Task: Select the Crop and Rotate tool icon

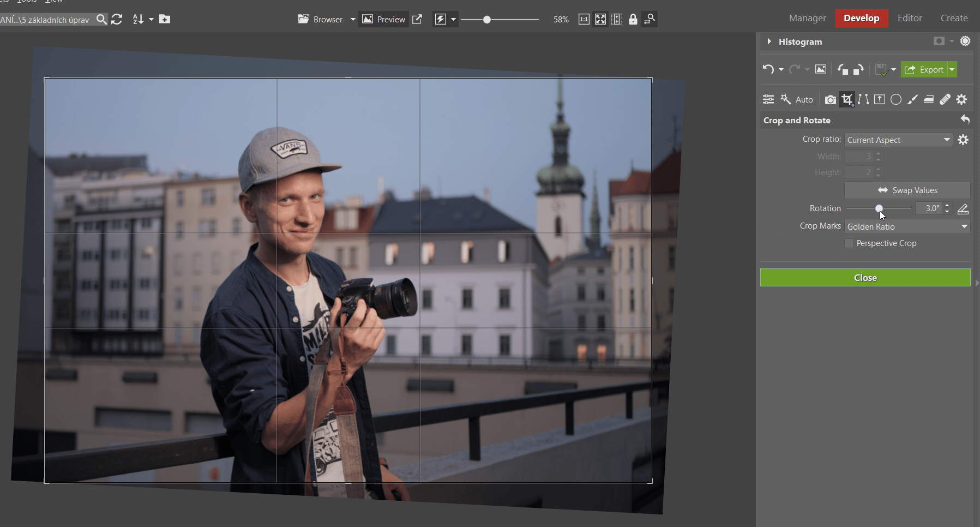Action: click(x=847, y=99)
